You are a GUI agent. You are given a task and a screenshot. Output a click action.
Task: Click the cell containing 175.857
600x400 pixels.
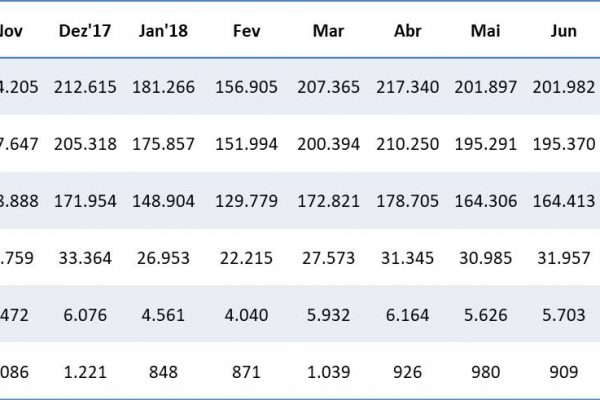point(160,145)
